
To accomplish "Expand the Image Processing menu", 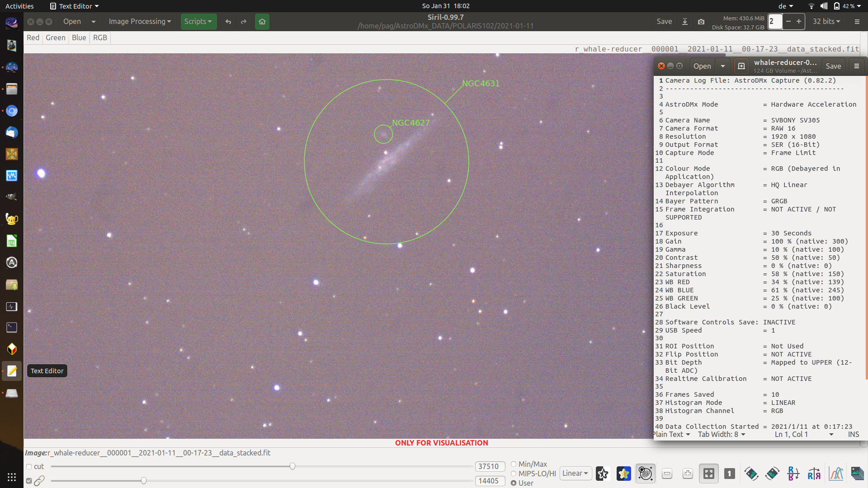I will pyautogui.click(x=140, y=22).
